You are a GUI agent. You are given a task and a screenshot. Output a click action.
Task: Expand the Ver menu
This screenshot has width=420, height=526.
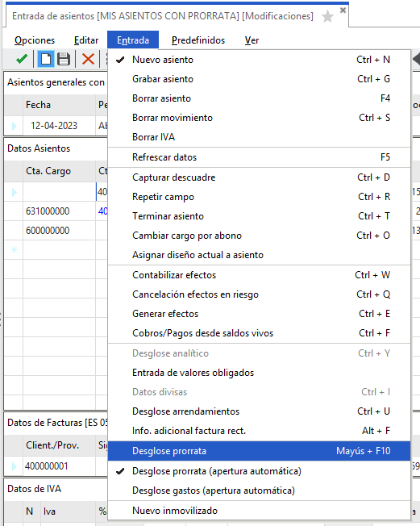(252, 40)
